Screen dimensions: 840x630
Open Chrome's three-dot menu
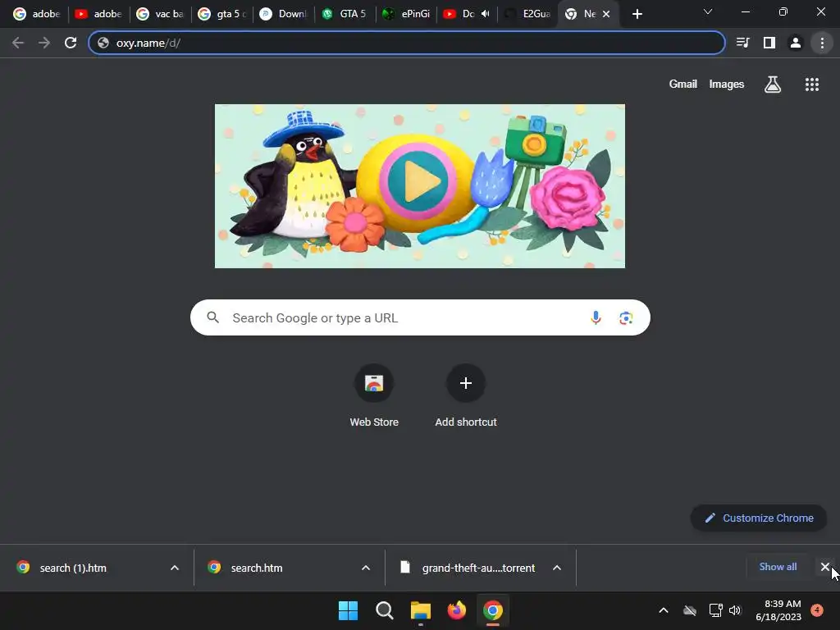coord(822,43)
